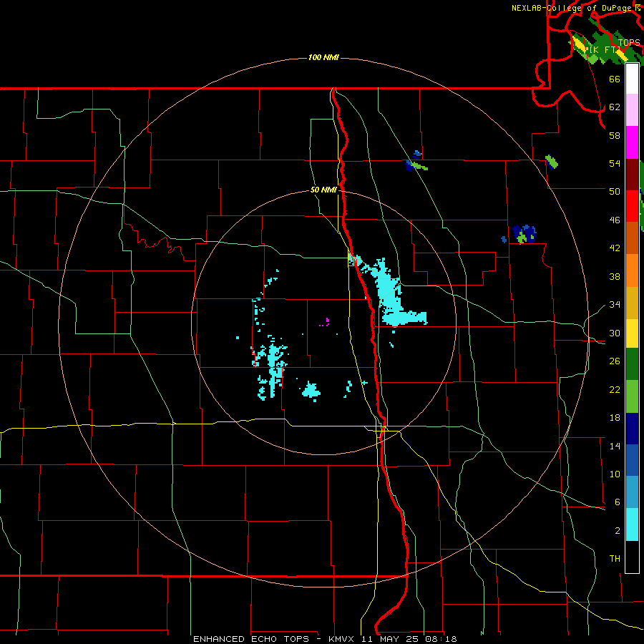The width and height of the screenshot is (644, 644).
Task: Click legend value '62'
Action: [615, 107]
